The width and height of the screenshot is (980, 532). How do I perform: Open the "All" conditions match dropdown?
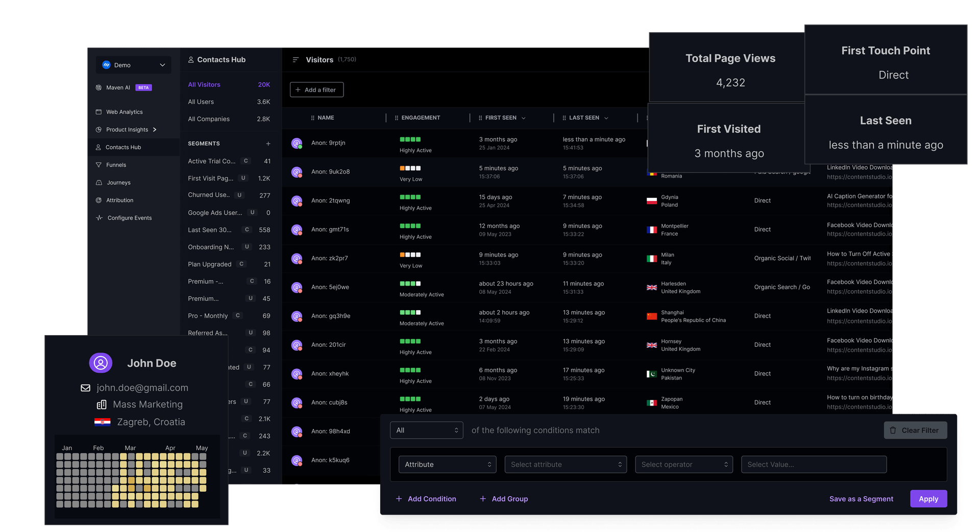426,430
